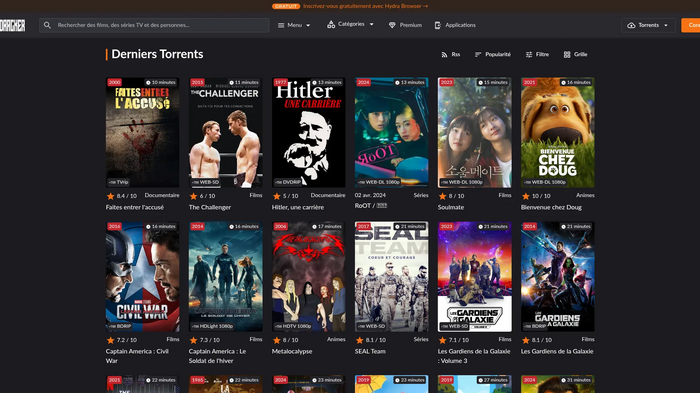Open the Captain America Civil War poster
This screenshot has width=700, height=393.
[142, 277]
